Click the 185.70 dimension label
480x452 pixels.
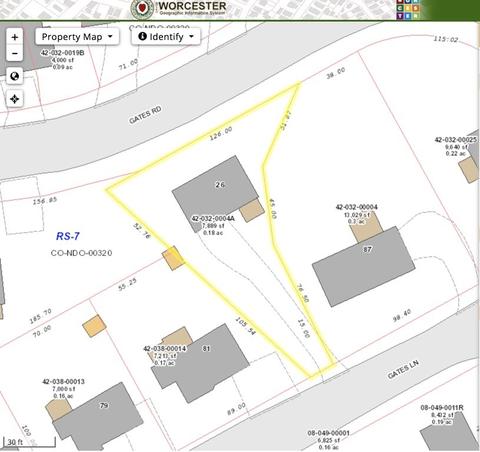pos(40,316)
